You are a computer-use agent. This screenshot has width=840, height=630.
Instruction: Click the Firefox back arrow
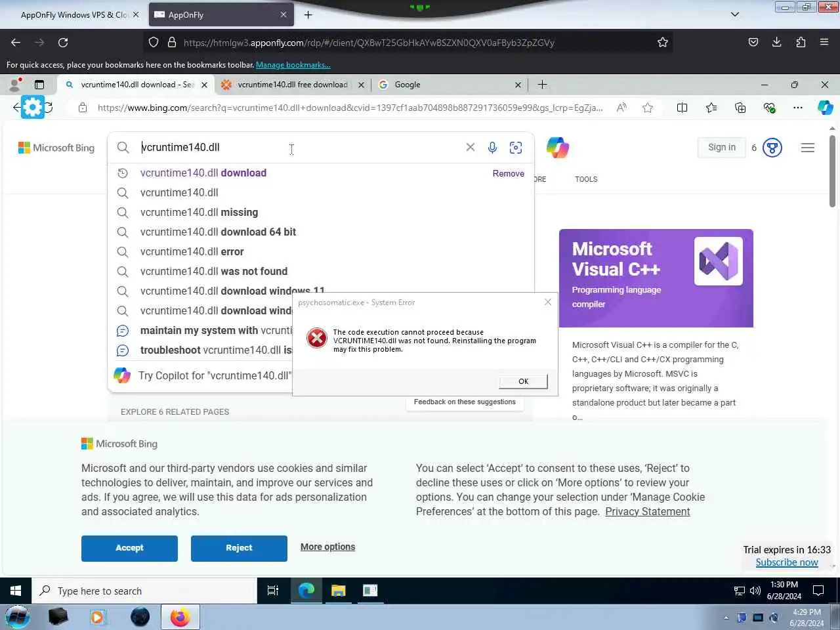16,42
